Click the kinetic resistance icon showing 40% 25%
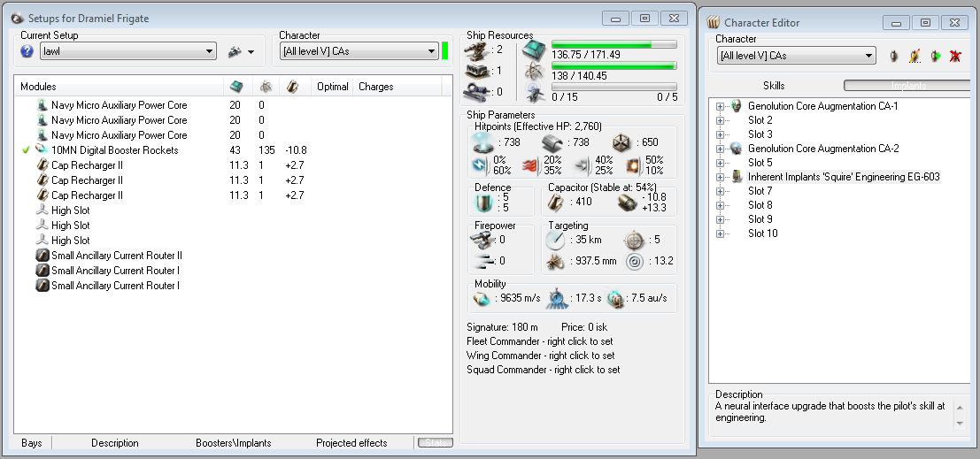 [582, 165]
